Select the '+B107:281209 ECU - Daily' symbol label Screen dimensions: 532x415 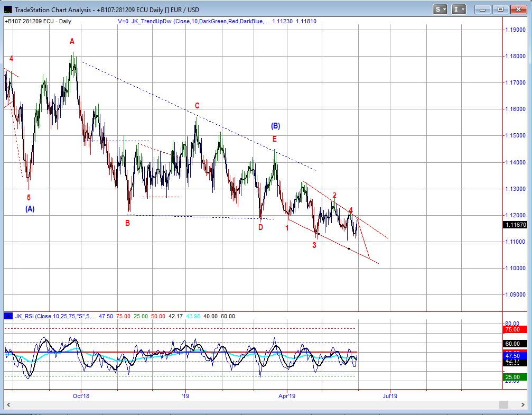[38, 21]
